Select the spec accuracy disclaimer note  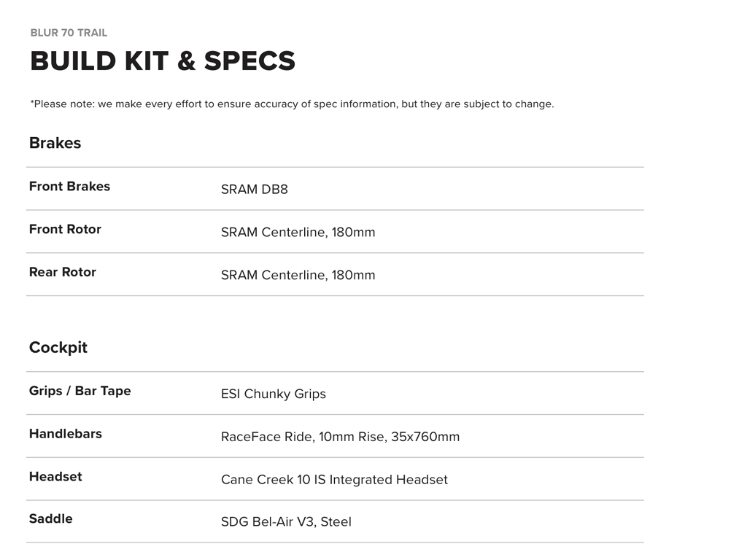point(292,104)
